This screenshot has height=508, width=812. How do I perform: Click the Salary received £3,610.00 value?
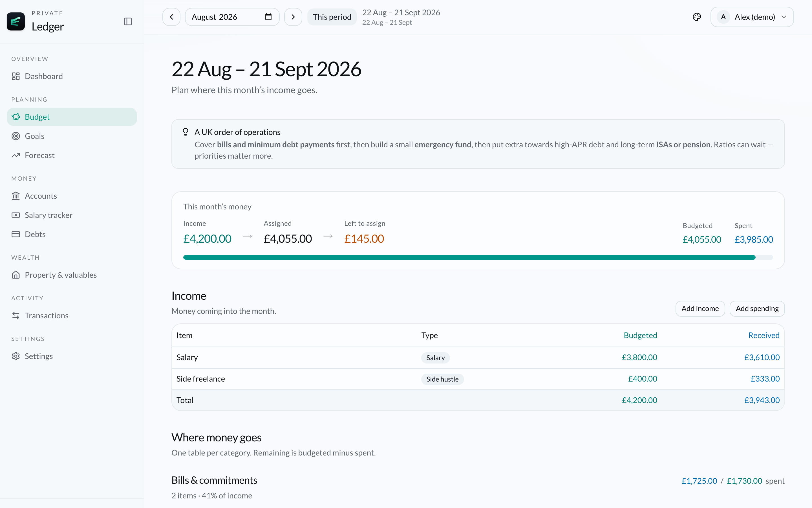762,358
